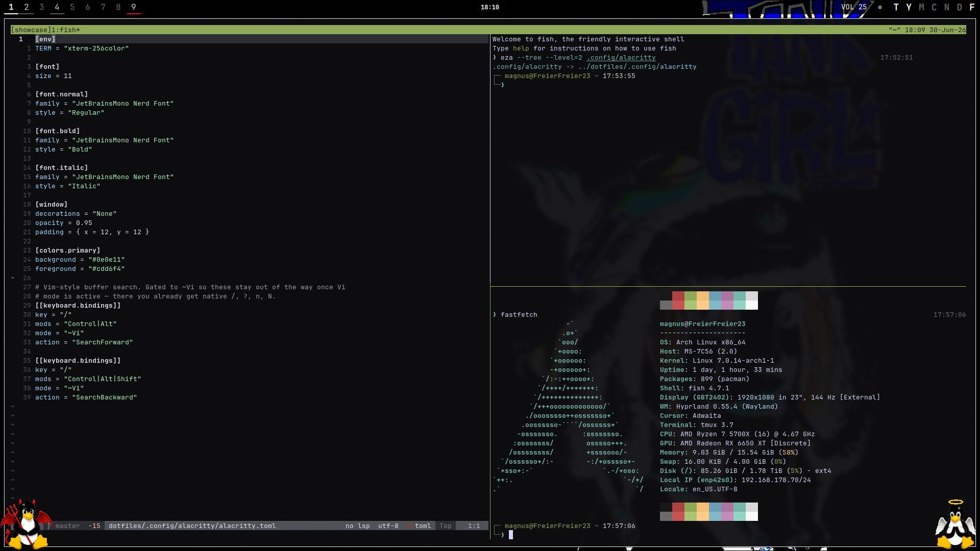Click the [showcase] tmux session name
This screenshot has width=980, height=551.
point(31,30)
